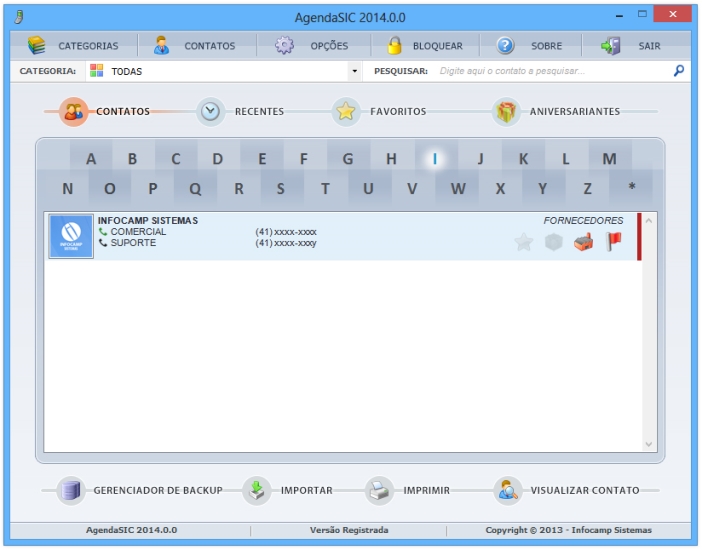Click the Aniversariantes gift icon
This screenshot has height=550, width=702.
point(506,112)
